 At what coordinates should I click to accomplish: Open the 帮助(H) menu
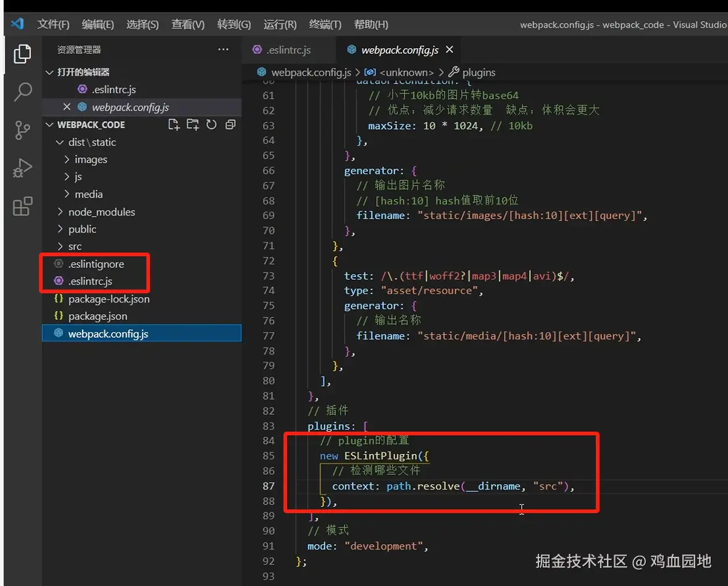[371, 24]
